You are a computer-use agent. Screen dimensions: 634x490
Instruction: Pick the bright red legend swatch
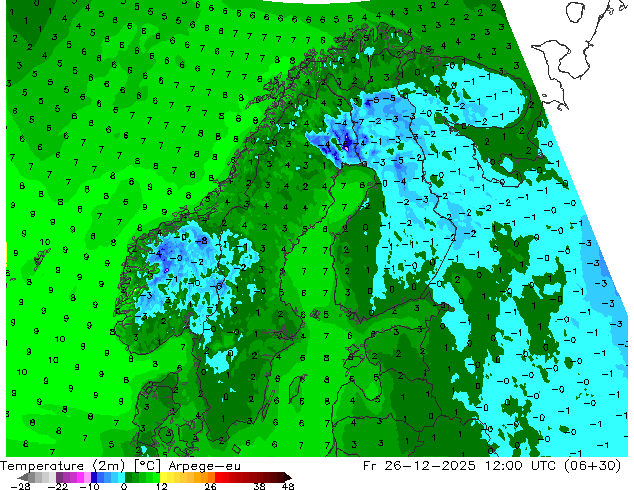[218, 477]
